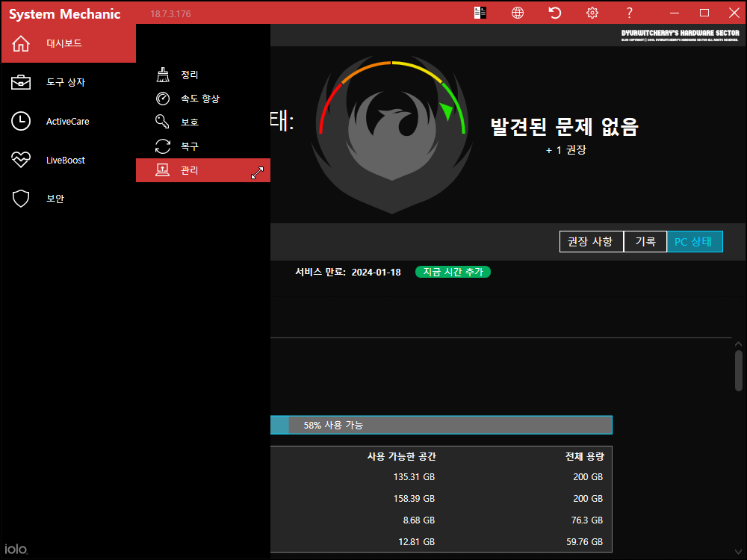Click the toolbox briefcase icon
The height and width of the screenshot is (560, 747).
coord(21,82)
